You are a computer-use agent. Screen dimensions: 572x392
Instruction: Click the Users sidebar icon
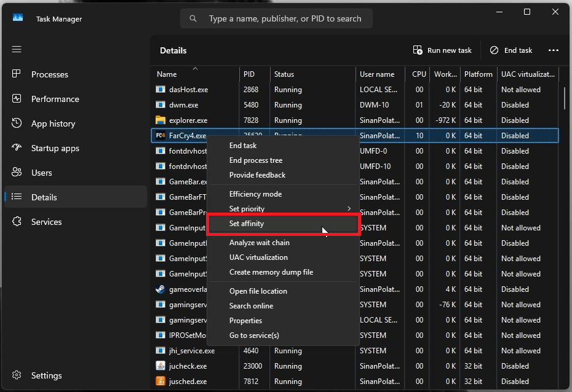pyautogui.click(x=17, y=172)
